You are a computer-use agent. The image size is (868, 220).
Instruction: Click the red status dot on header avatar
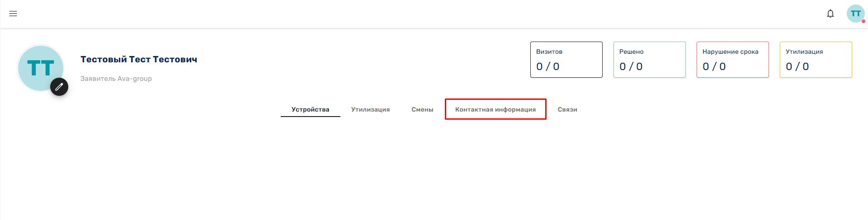(863, 21)
